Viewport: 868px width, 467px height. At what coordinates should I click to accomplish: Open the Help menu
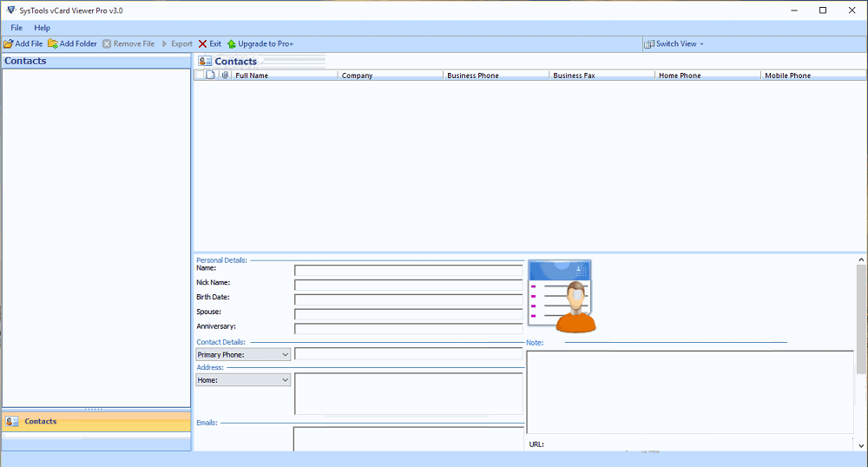click(x=42, y=28)
